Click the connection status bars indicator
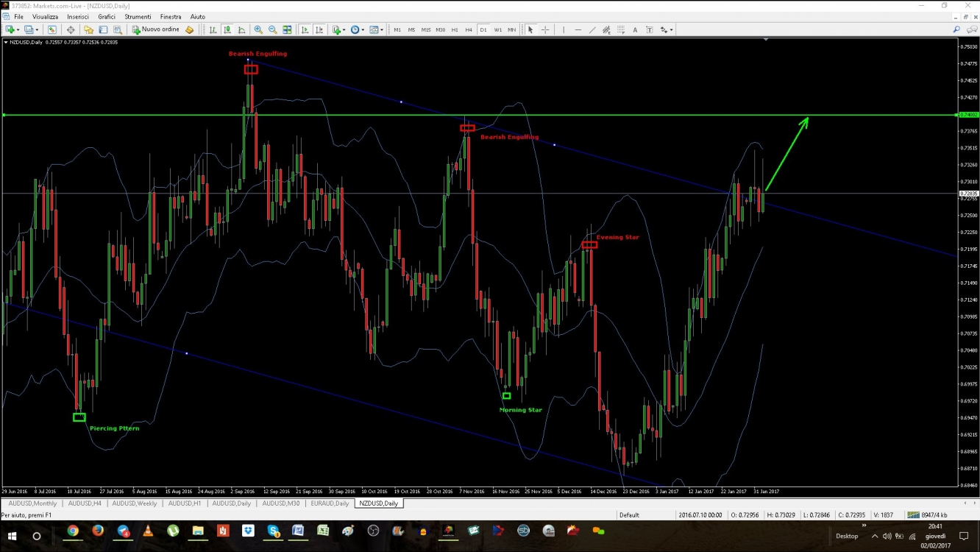The width and height of the screenshot is (980, 552). (913, 515)
